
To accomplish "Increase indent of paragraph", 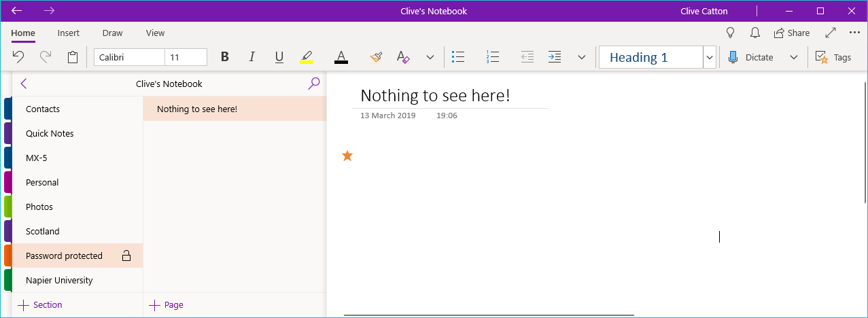I will tap(555, 57).
